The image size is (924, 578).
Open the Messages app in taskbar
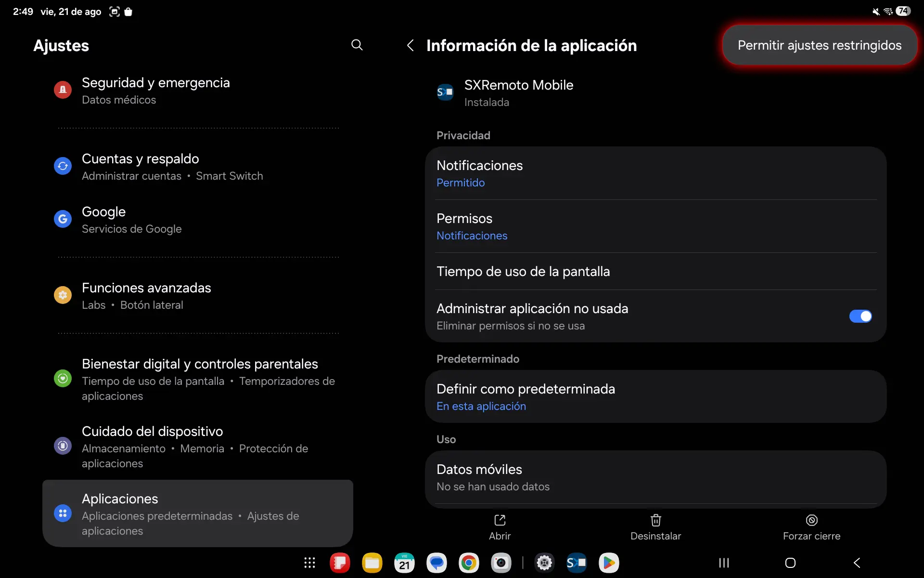point(436,563)
